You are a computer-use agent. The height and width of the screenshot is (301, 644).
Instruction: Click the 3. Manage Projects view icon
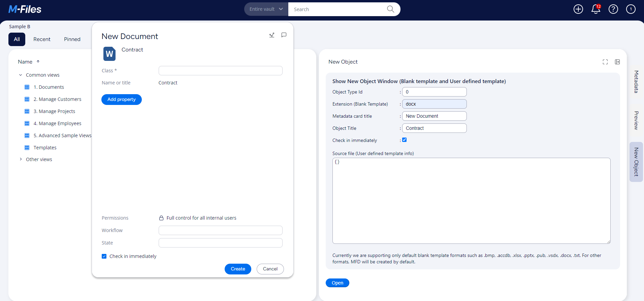(27, 111)
